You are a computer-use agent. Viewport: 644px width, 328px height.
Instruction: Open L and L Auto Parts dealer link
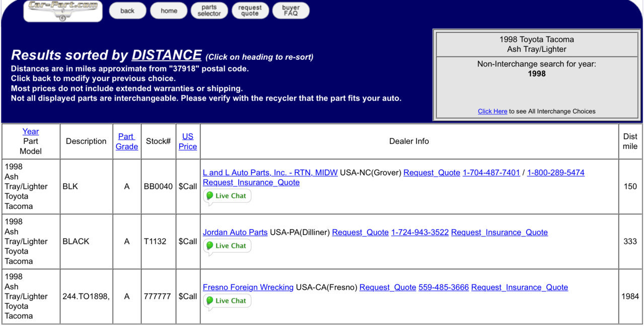[270, 173]
